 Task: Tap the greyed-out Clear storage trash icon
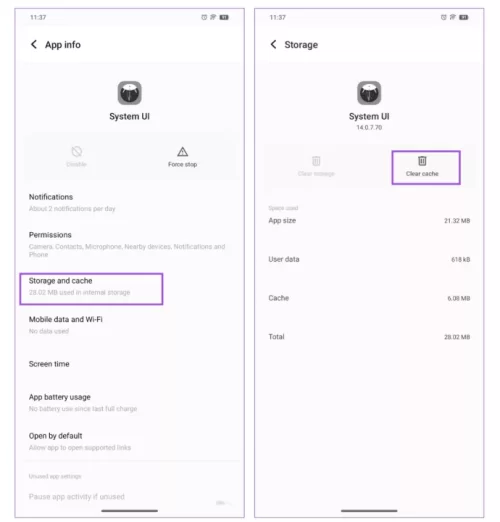(316, 161)
